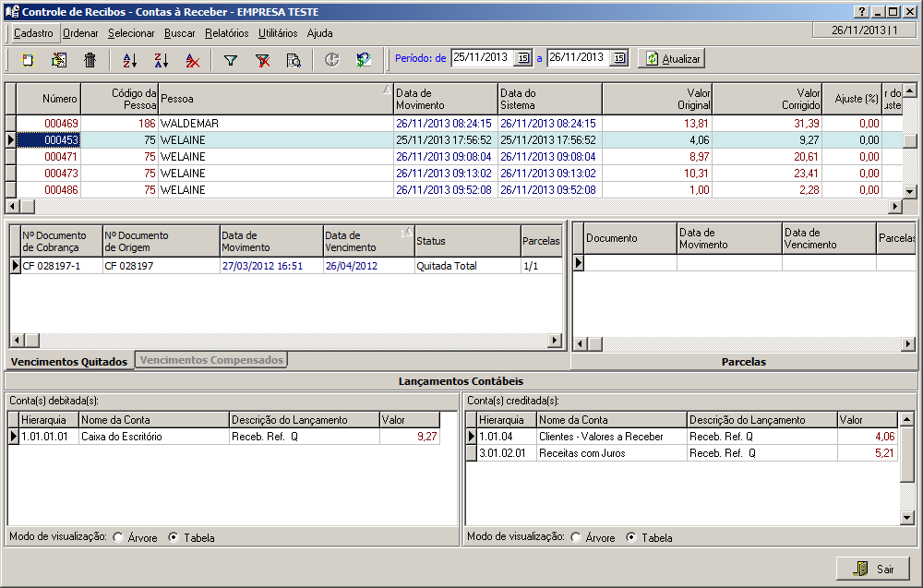Click the Sair button

873,569
